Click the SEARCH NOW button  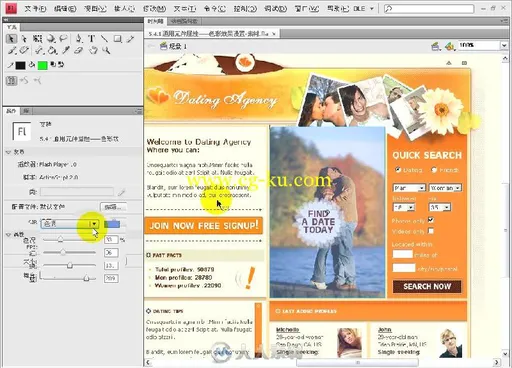[427, 286]
